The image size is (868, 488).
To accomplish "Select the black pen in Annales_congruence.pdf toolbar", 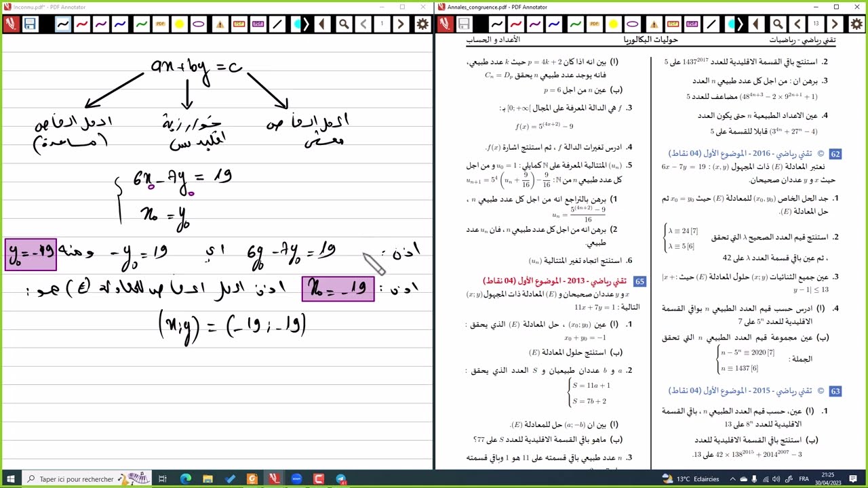I will click(497, 24).
